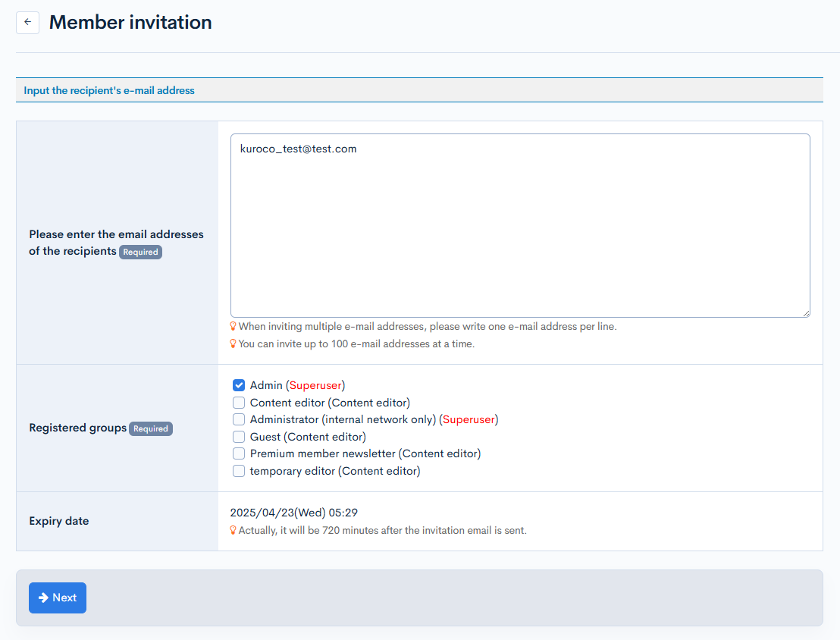Click the Member invitation page heading
This screenshot has height=640, width=840.
coord(130,23)
